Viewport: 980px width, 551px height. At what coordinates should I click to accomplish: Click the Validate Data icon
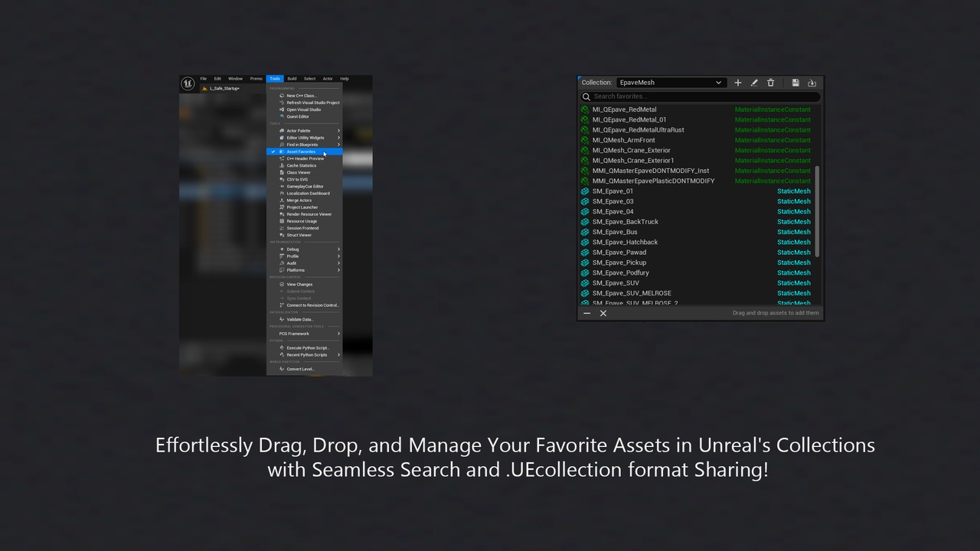click(x=282, y=319)
